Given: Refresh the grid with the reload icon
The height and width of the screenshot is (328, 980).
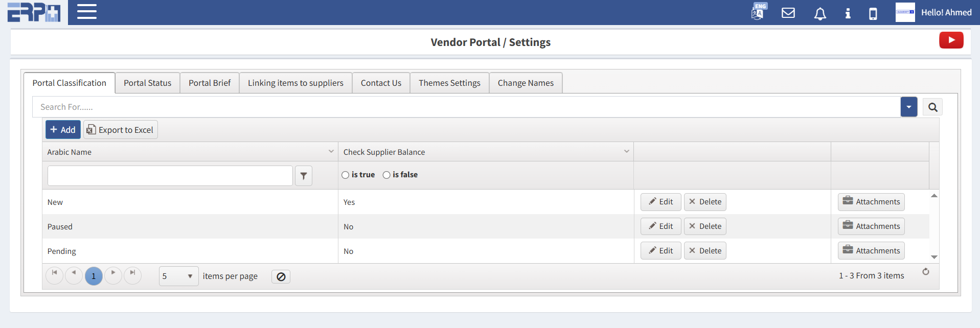Looking at the screenshot, I should (x=925, y=272).
